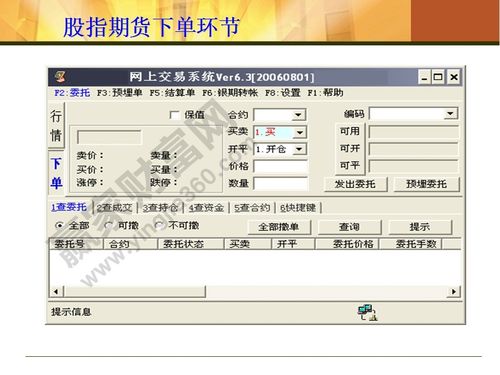Viewport: 500px width, 375px height.
Task: Click the horizontal scrollbar right arrow
Action: coord(454,292)
